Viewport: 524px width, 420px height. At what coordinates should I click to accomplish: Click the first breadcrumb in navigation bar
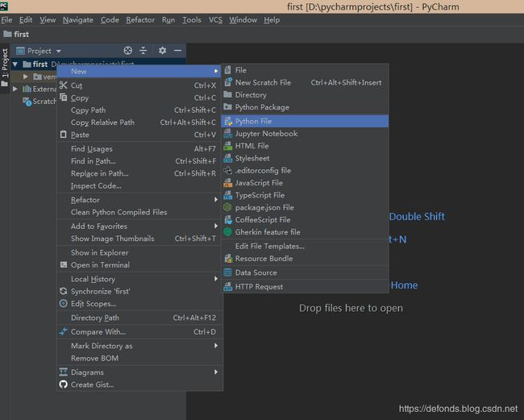point(16,34)
